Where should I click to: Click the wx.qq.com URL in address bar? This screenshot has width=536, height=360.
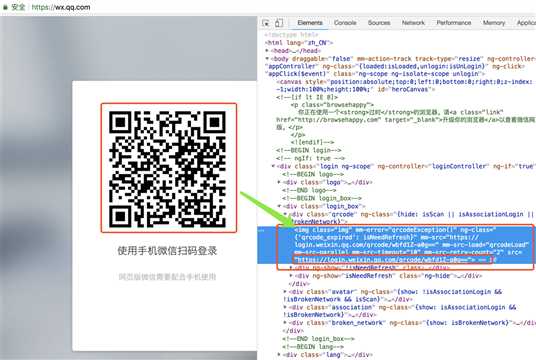tap(61, 7)
